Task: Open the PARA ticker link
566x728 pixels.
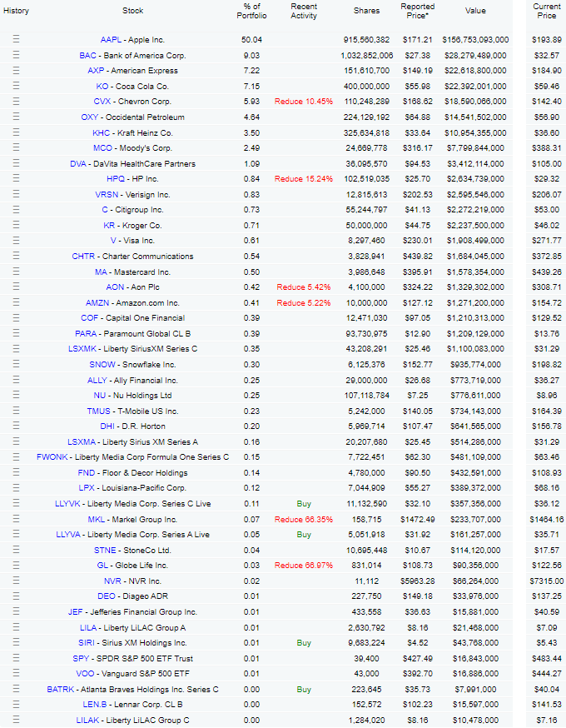Action: point(86,333)
